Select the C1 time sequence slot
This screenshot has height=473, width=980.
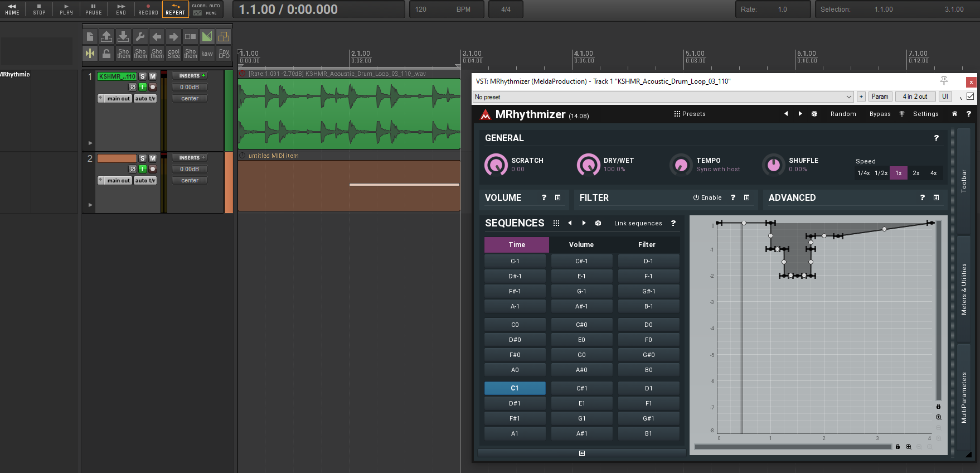pyautogui.click(x=515, y=388)
